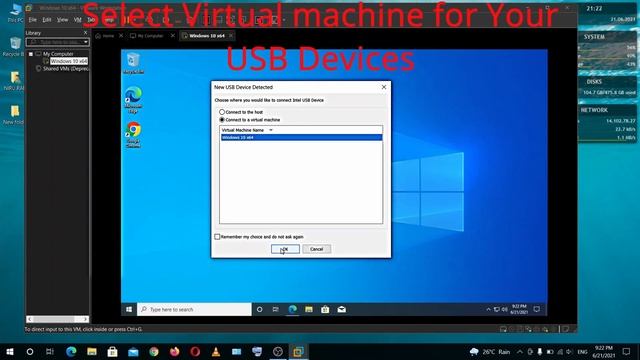640x360 pixels.
Task: Open OBS Studio from the host taskbar
Action: pos(278,351)
